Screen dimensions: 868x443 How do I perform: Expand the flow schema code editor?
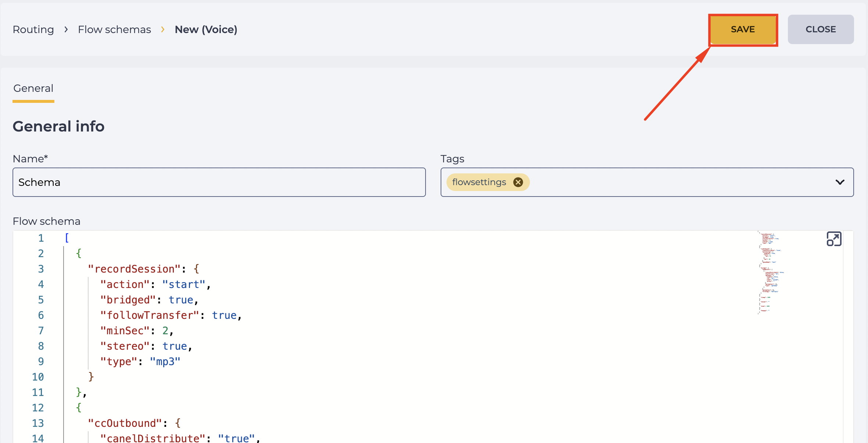tap(834, 239)
